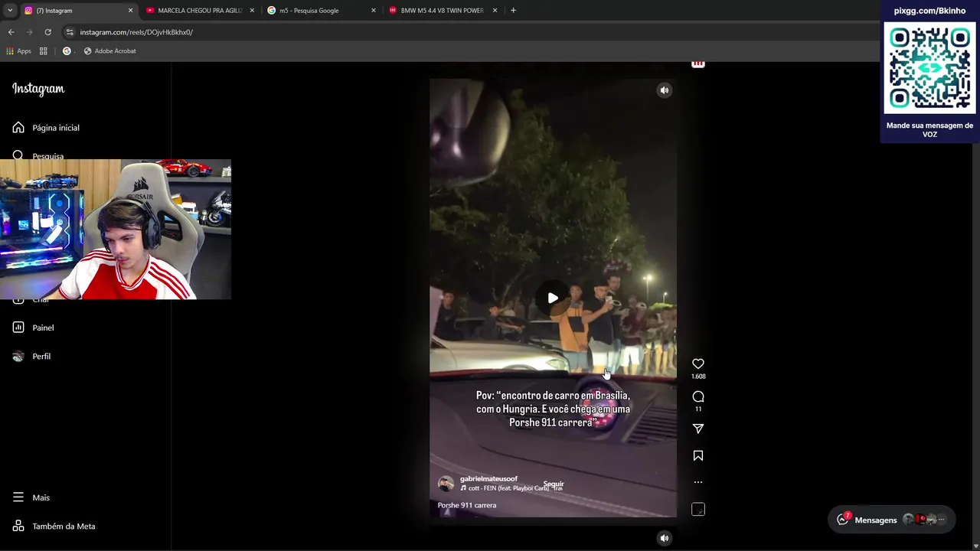
Task: Reload the current page
Action: [x=47, y=32]
